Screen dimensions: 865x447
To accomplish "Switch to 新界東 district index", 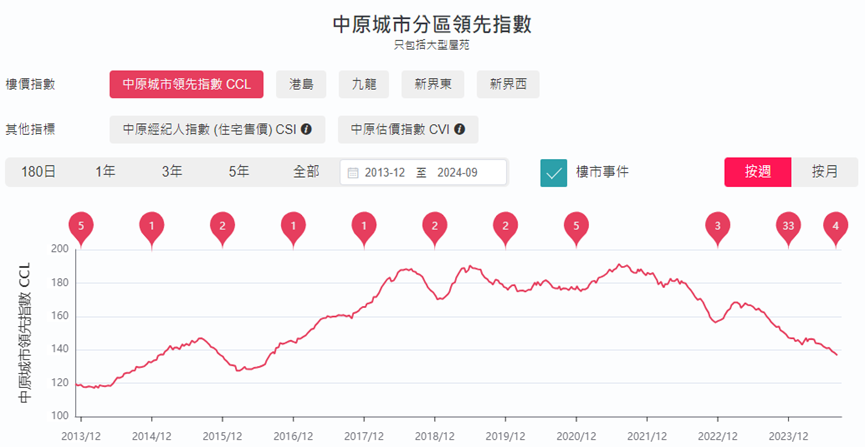I will coord(433,84).
